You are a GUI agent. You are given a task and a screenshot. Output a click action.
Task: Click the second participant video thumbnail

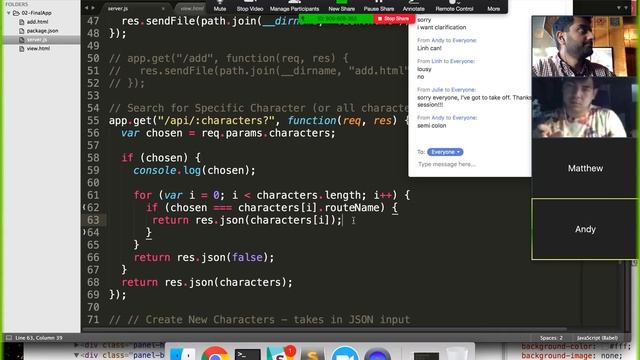coord(584,107)
